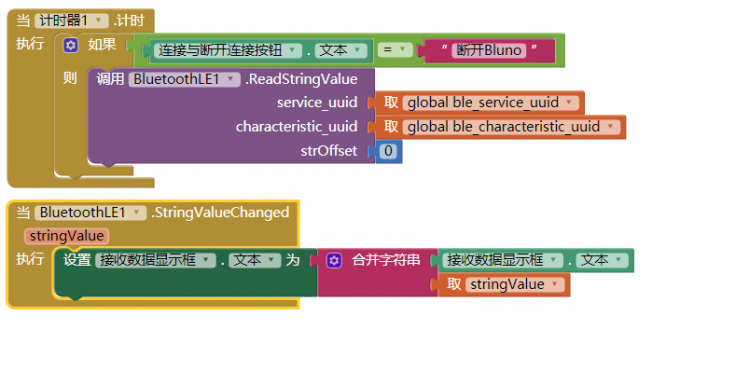Click the characteristic_uuid parameter label
Image resolution: width=749 pixels, height=371 pixels.
pos(297,127)
